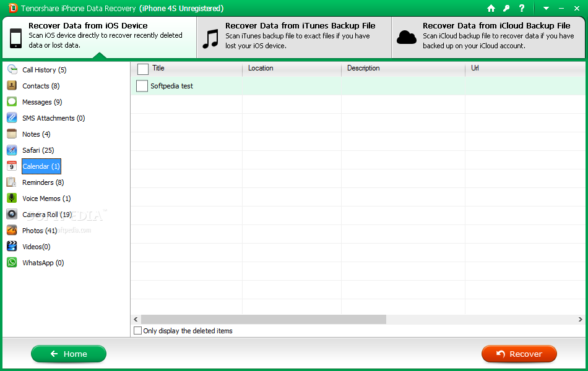Open help with the question mark icon
Screen dimensions: 588x371
pyautogui.click(x=522, y=8)
